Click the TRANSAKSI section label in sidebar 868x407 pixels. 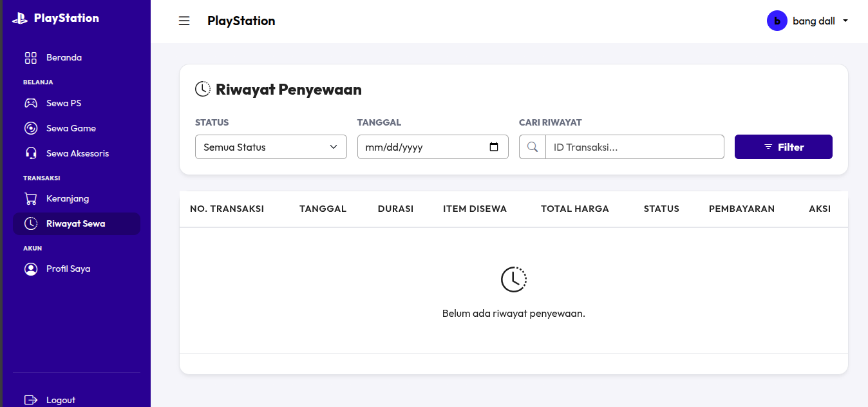41,178
